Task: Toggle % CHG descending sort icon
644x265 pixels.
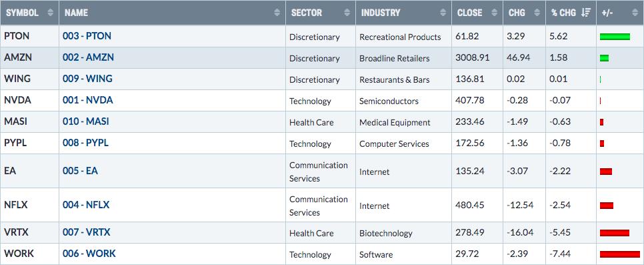Action: point(586,13)
